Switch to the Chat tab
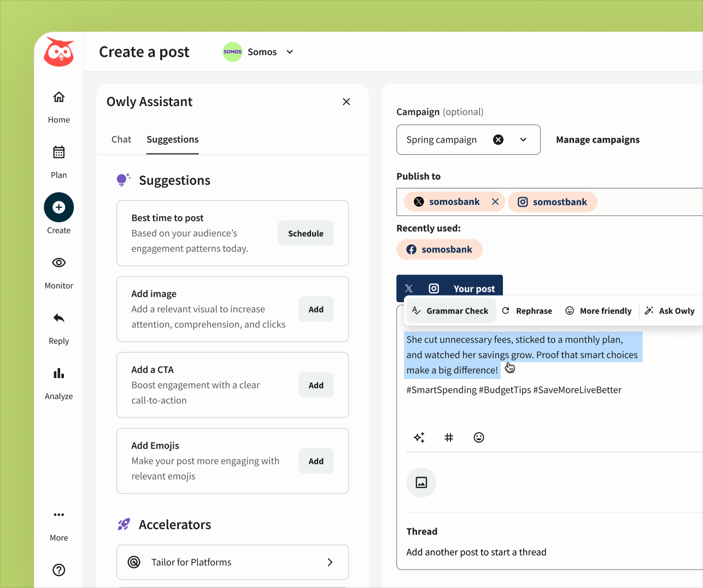This screenshot has height=588, width=703. 121,139
